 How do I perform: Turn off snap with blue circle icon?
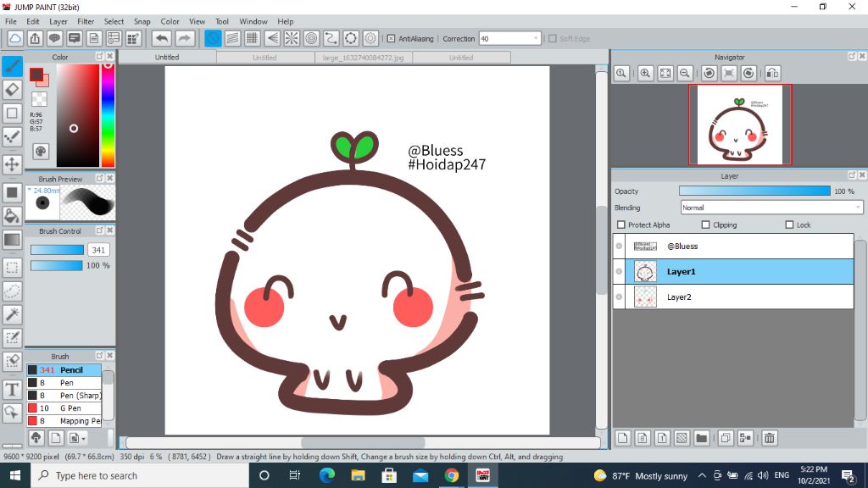coord(213,38)
